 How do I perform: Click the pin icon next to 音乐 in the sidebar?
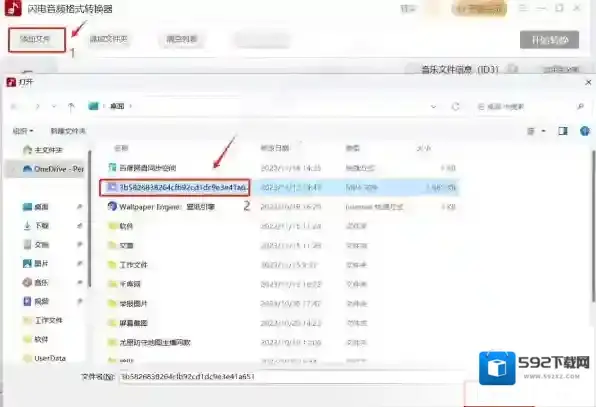(79, 282)
